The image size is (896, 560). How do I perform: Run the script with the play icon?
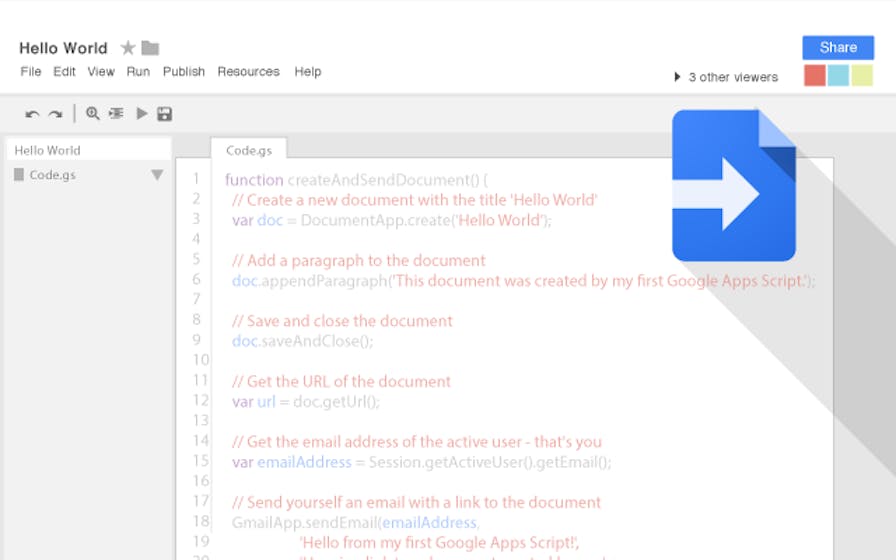click(x=142, y=114)
